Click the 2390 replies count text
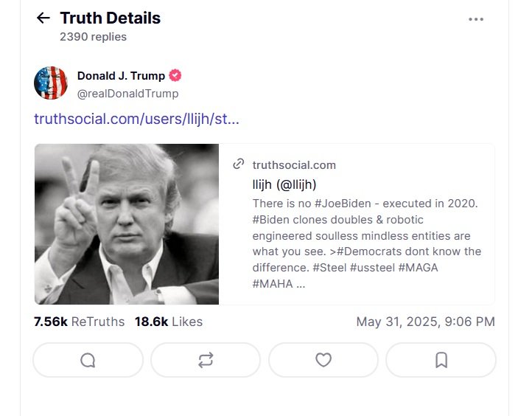This screenshot has width=532, height=416. (93, 37)
